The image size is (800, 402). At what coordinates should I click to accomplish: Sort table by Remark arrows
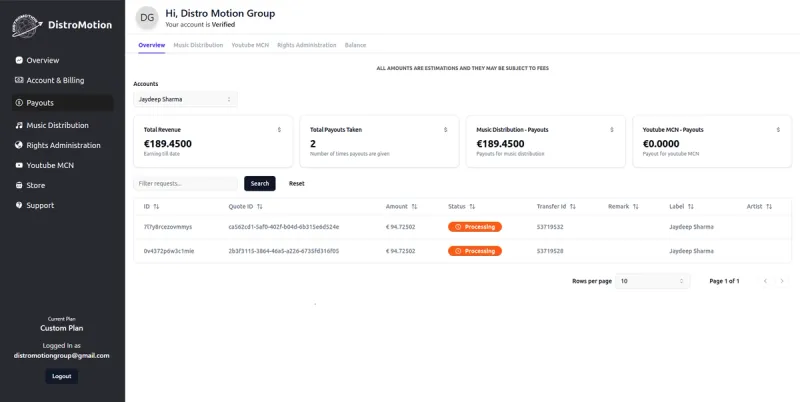(636, 207)
